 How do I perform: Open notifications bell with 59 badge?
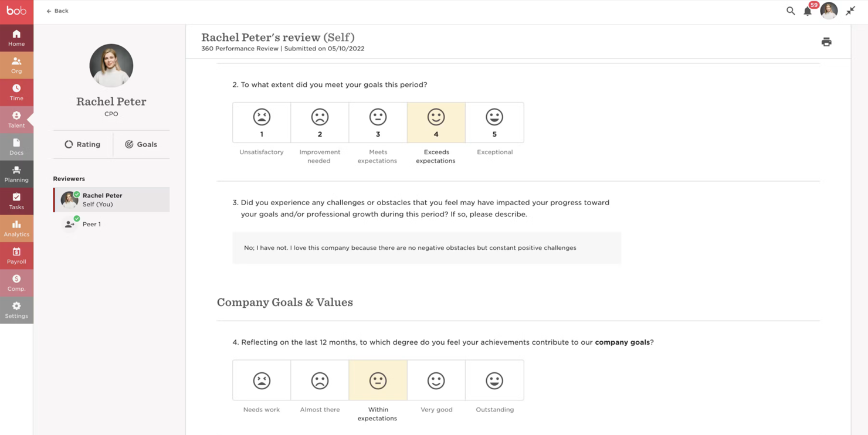click(x=808, y=11)
